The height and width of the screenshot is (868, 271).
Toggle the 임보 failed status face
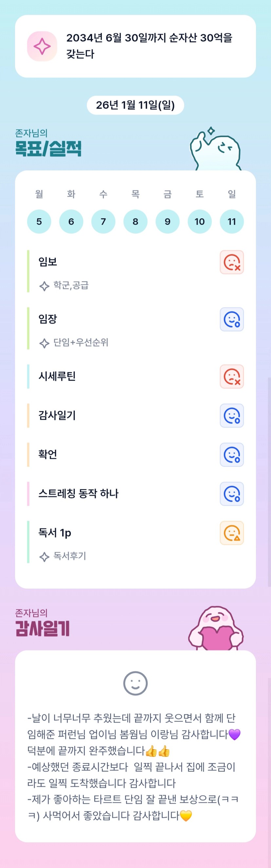pyautogui.click(x=232, y=262)
